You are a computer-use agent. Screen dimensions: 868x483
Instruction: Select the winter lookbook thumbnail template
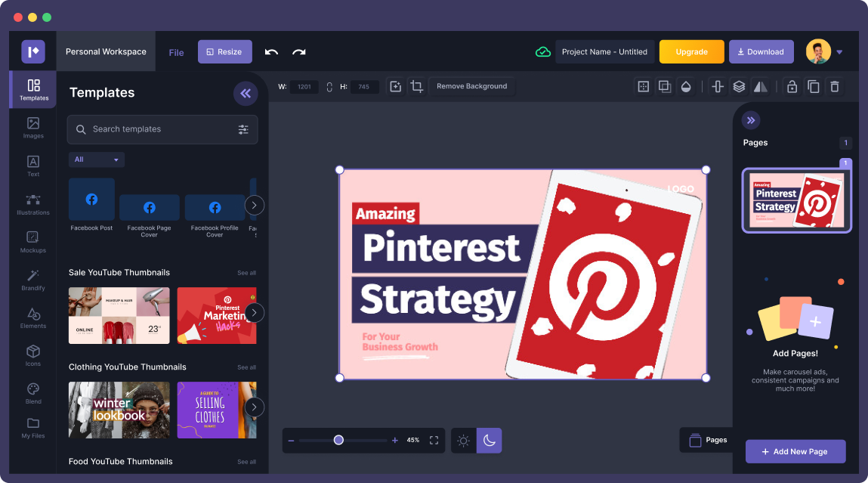(119, 410)
